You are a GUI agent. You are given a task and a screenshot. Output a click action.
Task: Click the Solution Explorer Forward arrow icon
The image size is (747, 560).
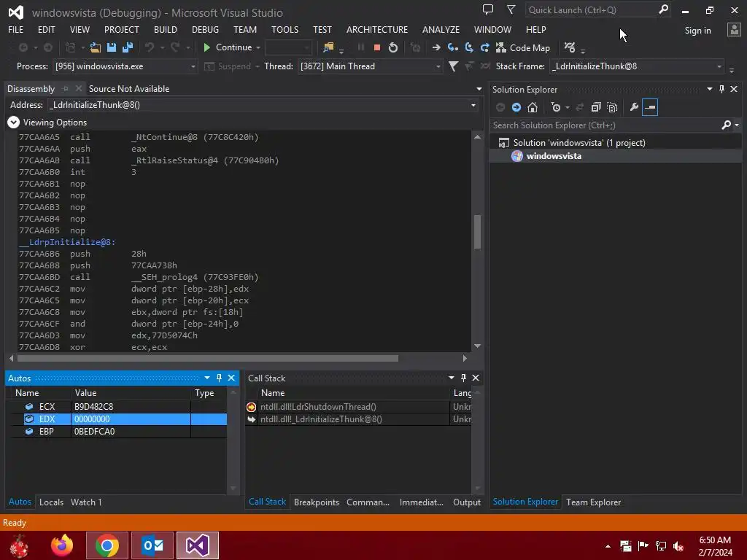[x=516, y=108]
